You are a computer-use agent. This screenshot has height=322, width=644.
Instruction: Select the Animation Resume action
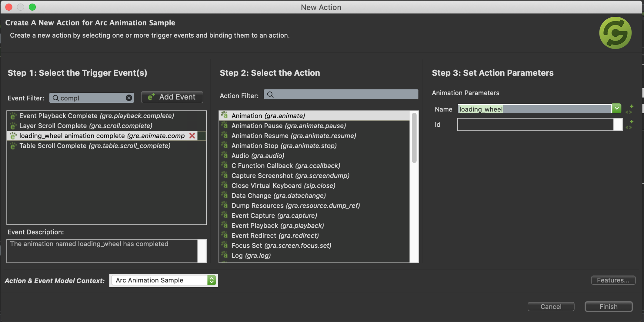pos(314,136)
